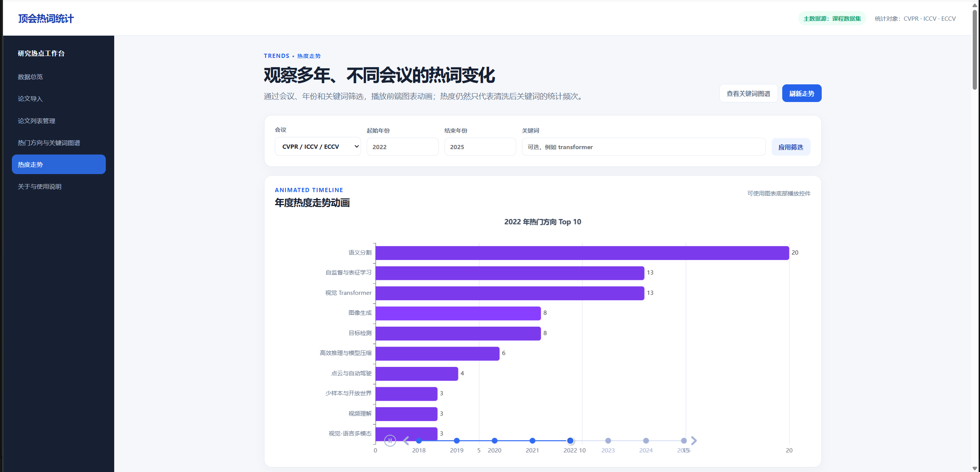Open 数据总览 in the sidebar

point(59,77)
